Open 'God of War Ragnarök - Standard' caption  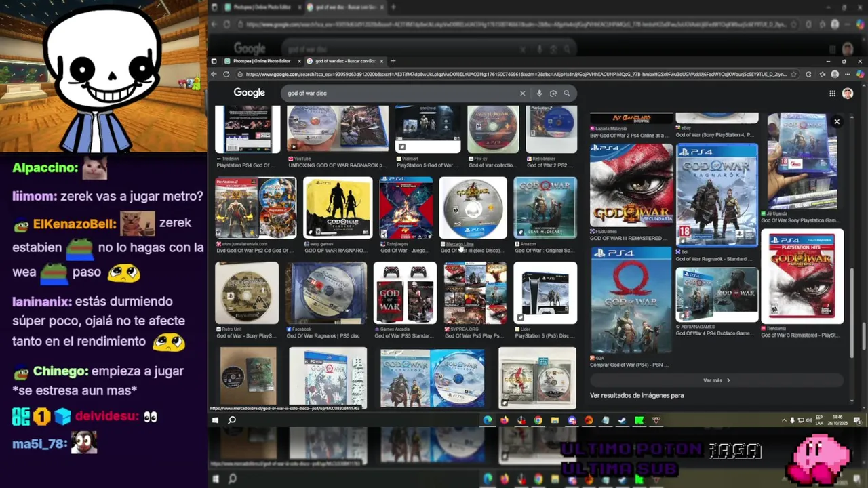click(713, 259)
